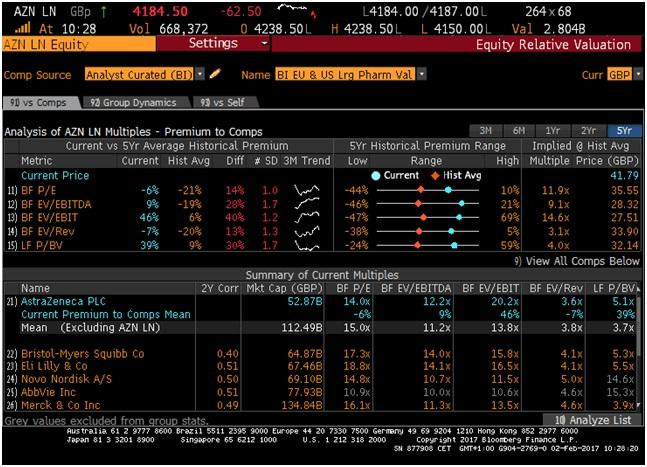Click the green up-arrow price indicator
Viewport: 647px width, 467px height.
(x=104, y=12)
